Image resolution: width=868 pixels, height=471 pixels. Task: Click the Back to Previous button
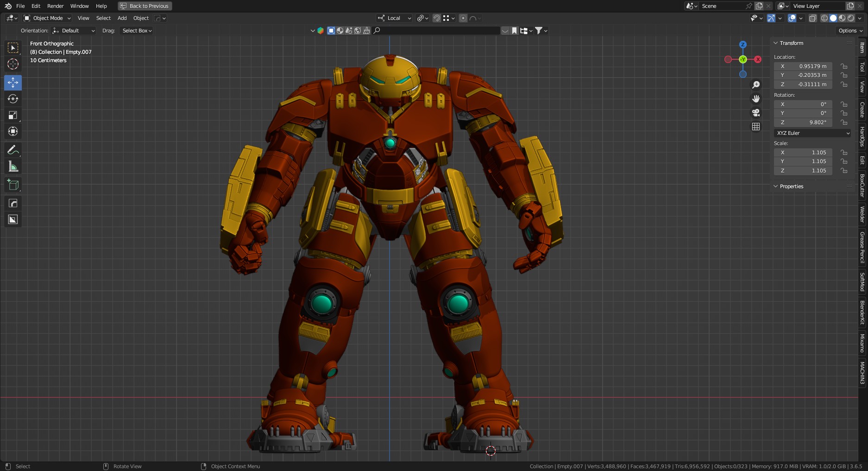click(145, 6)
